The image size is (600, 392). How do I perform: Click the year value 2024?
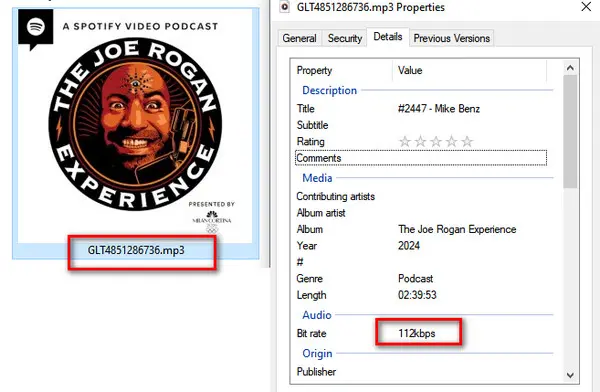coord(409,246)
